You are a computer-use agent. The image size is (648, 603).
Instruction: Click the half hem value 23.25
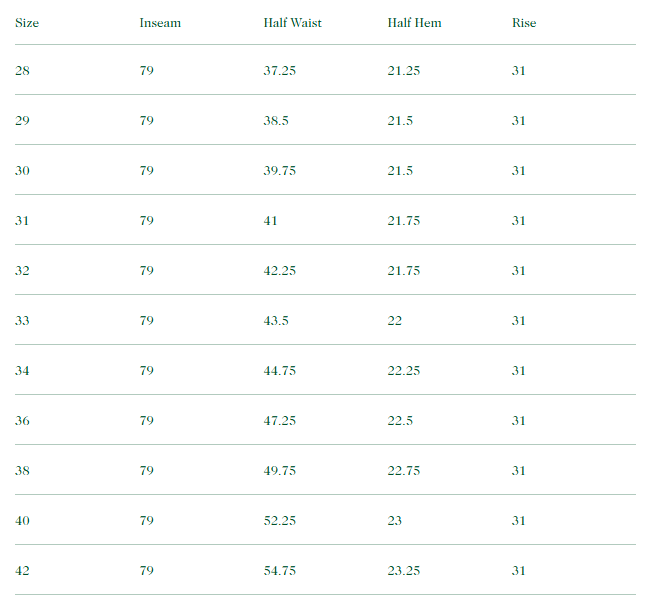[x=404, y=571]
